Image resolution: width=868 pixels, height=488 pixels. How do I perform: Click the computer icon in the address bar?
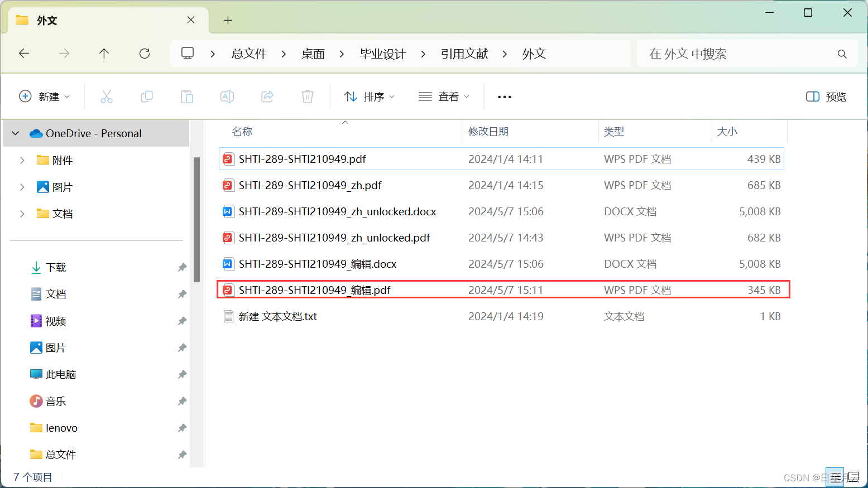pos(188,54)
